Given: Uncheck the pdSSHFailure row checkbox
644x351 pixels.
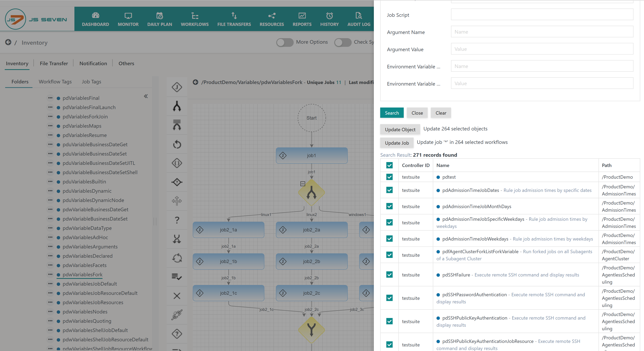Looking at the screenshot, I should (x=389, y=275).
